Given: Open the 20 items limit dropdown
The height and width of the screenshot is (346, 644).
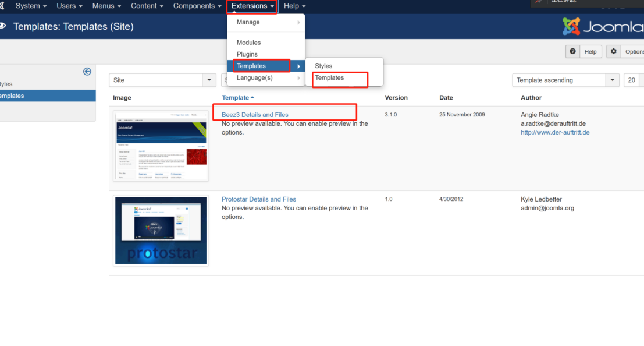Looking at the screenshot, I should pos(634,80).
